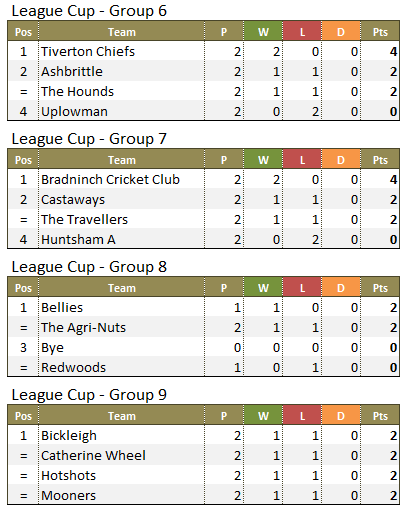Screen dimensions: 406x512
Task: Click the Pts header in Group 9
Action: point(380,416)
